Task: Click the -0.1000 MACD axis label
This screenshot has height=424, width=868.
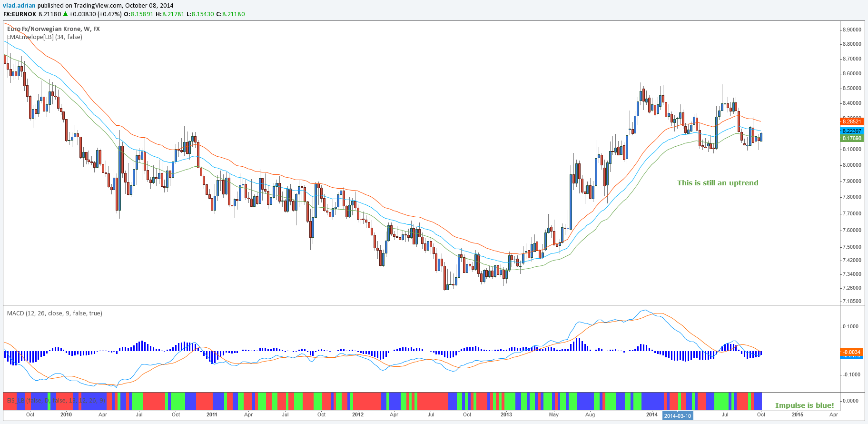Action: tap(850, 374)
